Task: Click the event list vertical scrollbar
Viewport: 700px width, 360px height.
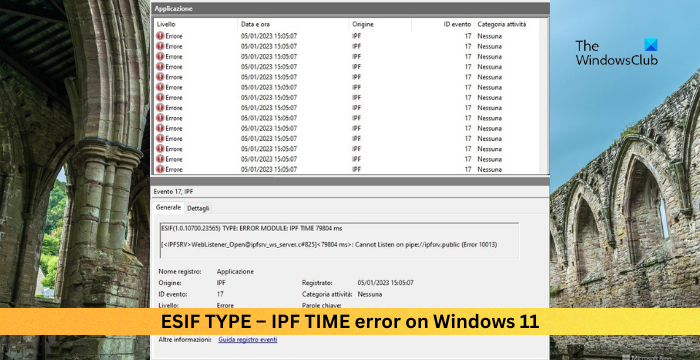Action: point(544,96)
